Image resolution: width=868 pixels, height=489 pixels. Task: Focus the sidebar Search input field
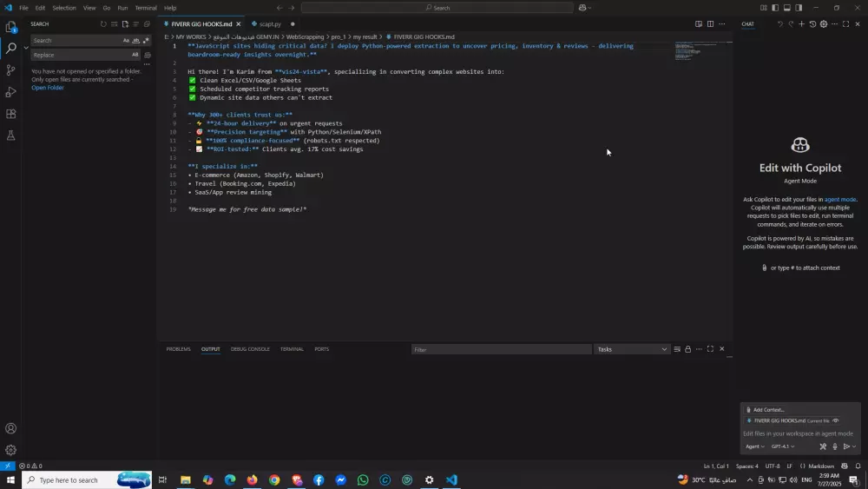[x=76, y=41]
